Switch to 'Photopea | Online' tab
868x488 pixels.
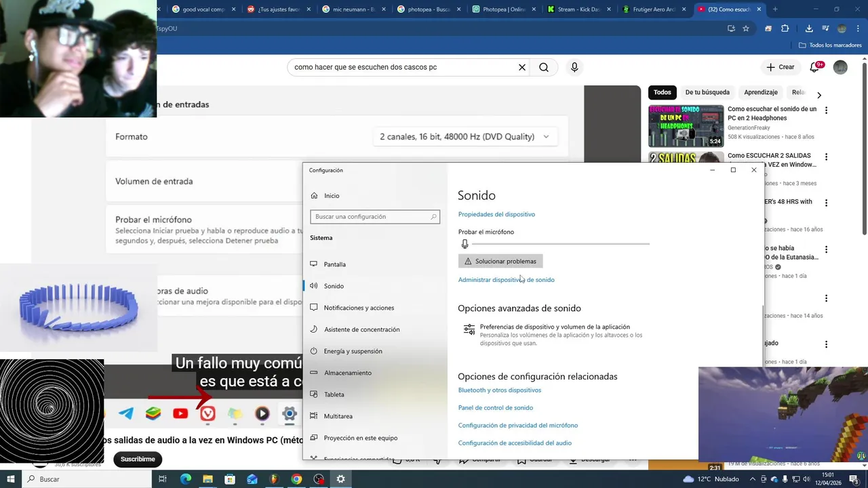point(502,9)
